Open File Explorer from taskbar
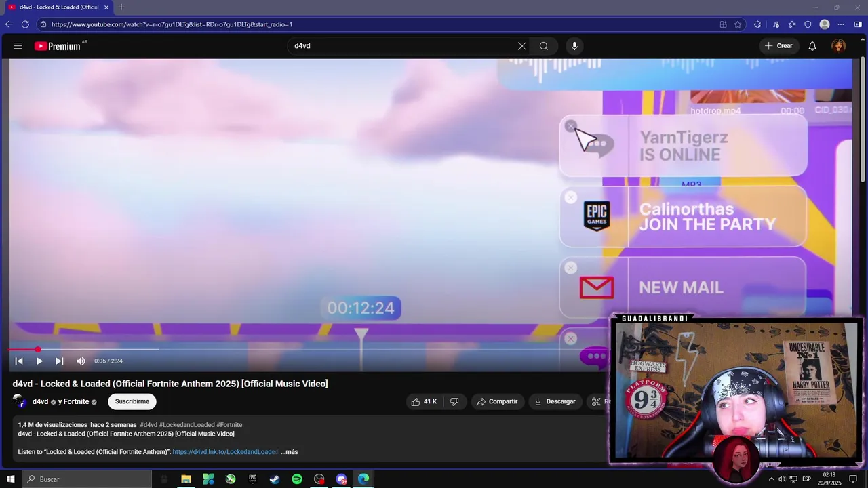The image size is (868, 488). [x=186, y=479]
